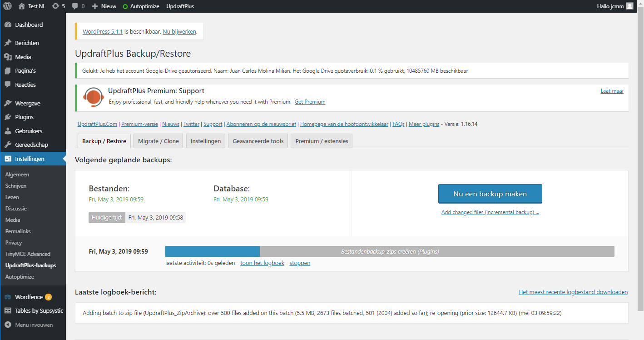Click Add changed files incremental backup link
Image resolution: width=644 pixels, height=340 pixels.
(490, 212)
